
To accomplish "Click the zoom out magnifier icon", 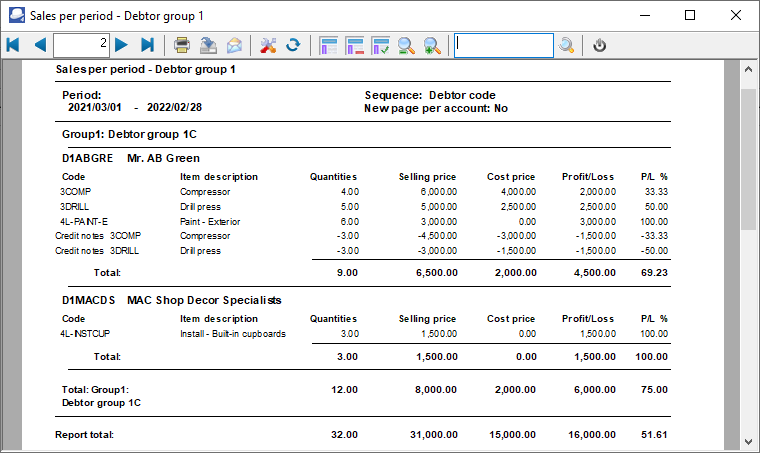I will [406, 45].
